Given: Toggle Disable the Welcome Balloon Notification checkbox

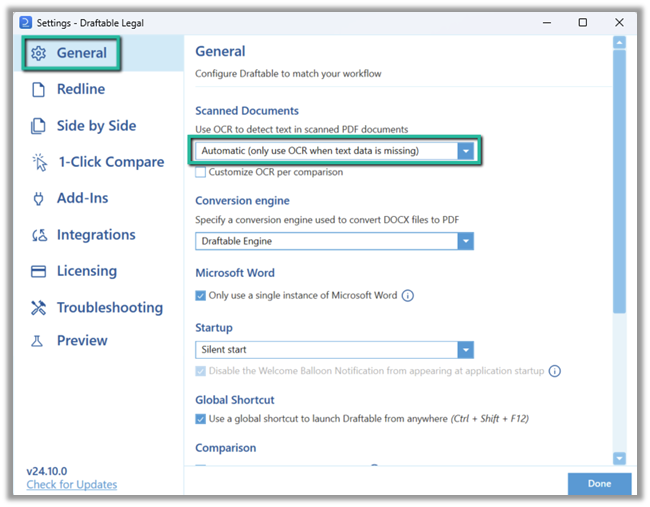Looking at the screenshot, I should (x=201, y=371).
